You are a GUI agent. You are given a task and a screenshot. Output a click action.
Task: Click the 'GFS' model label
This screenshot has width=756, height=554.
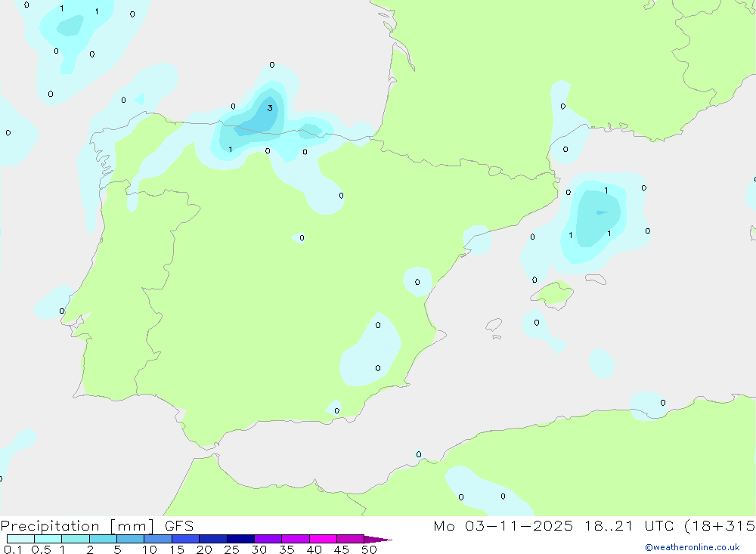click(x=179, y=526)
